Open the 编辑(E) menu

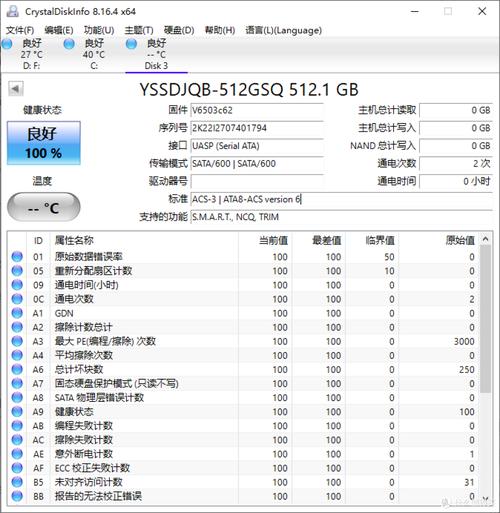point(59,30)
